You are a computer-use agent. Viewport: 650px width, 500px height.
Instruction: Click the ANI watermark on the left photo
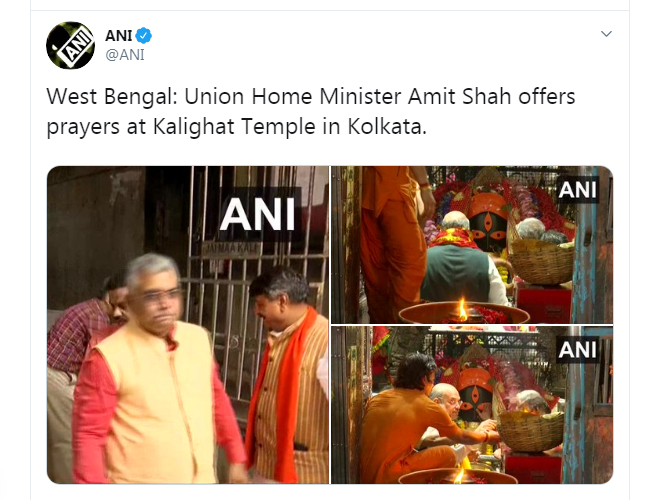click(257, 214)
